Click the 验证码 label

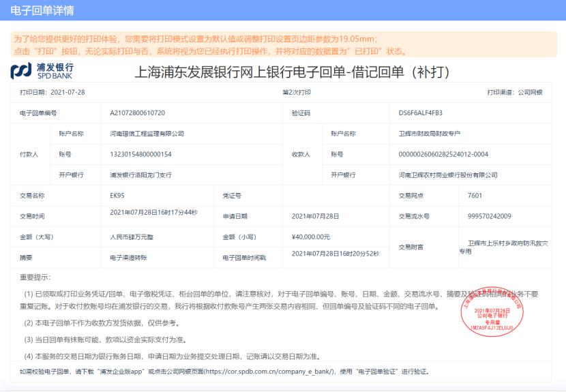(301, 113)
